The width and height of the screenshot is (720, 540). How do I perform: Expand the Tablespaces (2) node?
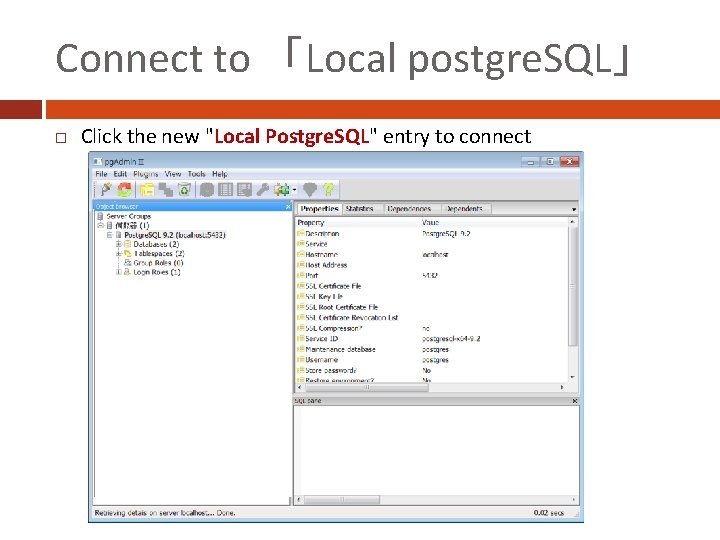118,253
